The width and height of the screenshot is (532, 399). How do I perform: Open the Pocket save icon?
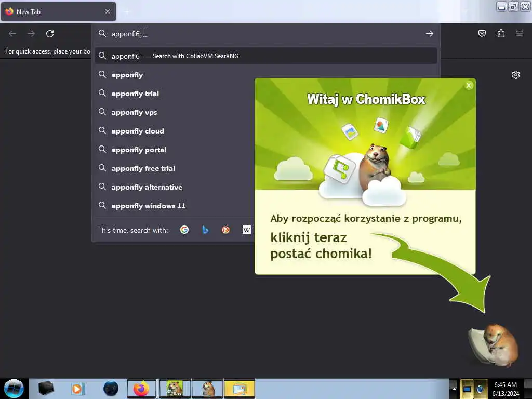(x=482, y=33)
